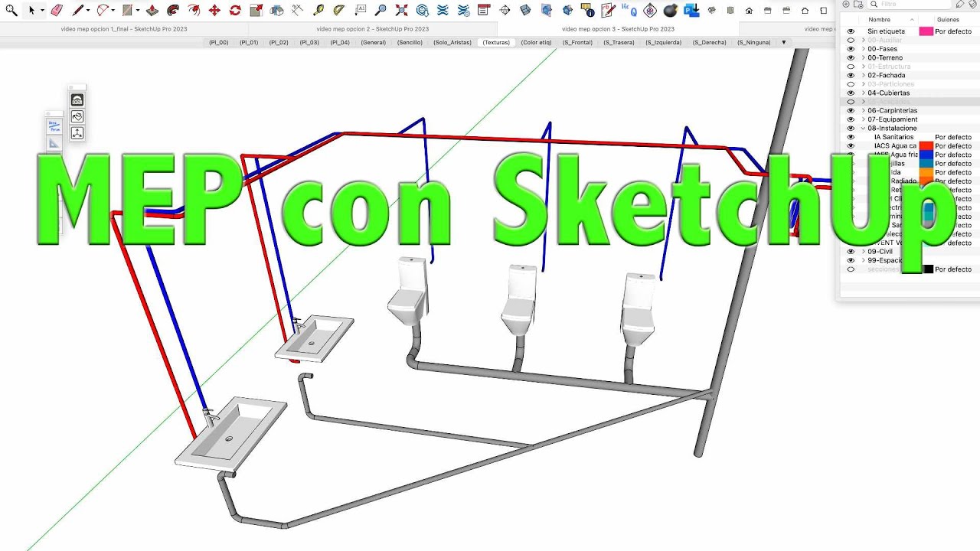Open the scenes overflow arrow after S_Ninguna
This screenshot has width=980, height=551.
(783, 43)
